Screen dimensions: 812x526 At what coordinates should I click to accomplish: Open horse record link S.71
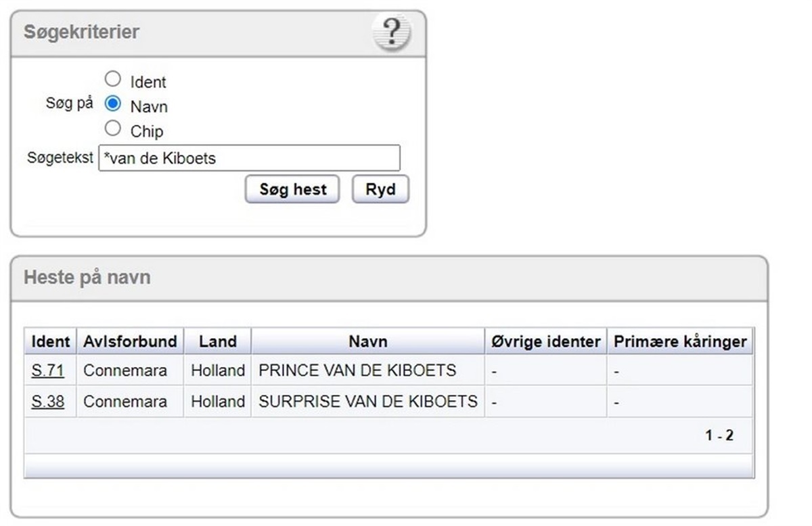click(x=47, y=370)
